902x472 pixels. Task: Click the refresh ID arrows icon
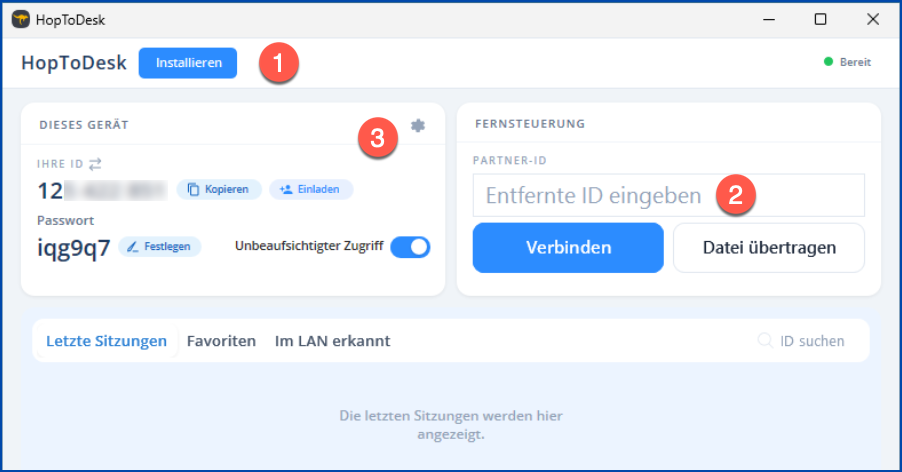pyautogui.click(x=95, y=164)
